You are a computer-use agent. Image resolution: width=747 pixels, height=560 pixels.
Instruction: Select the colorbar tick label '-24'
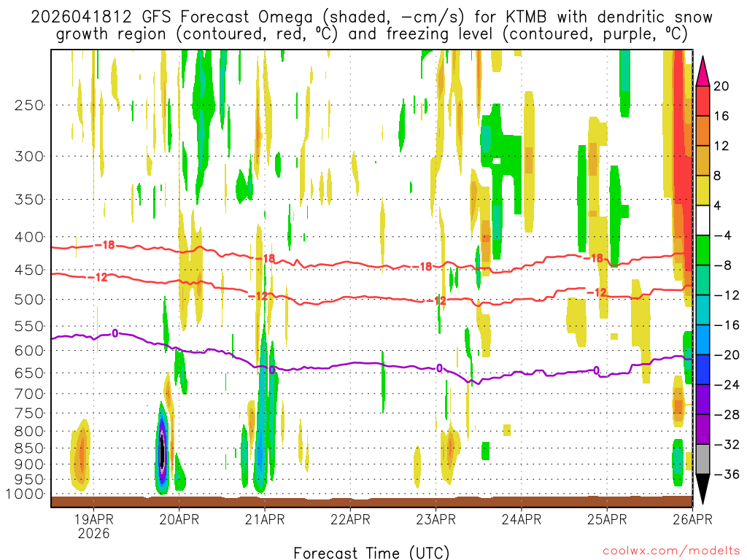coord(727,385)
